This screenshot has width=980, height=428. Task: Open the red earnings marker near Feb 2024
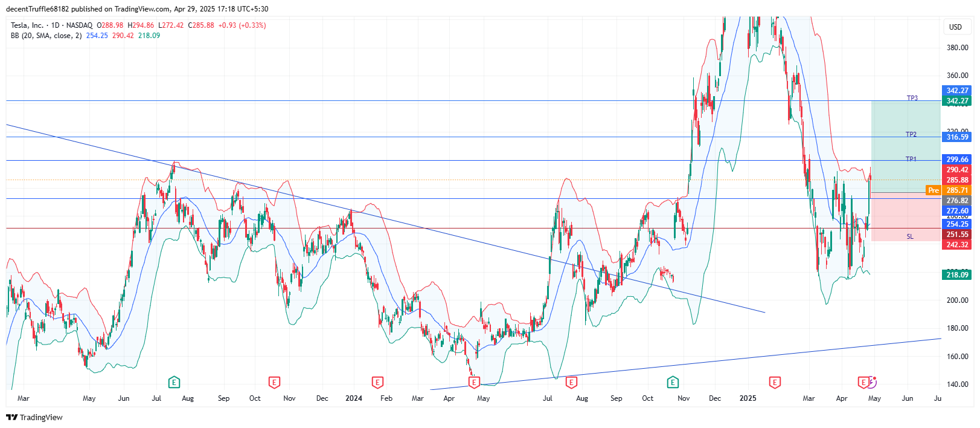(377, 382)
